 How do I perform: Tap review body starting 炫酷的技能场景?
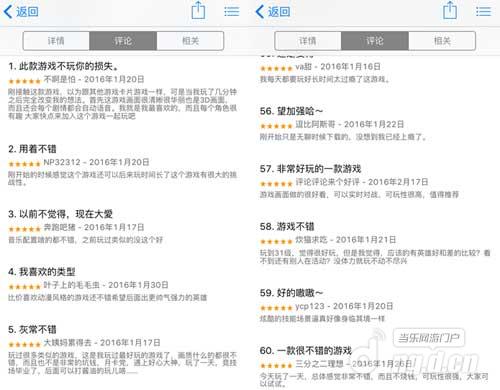[322, 319]
